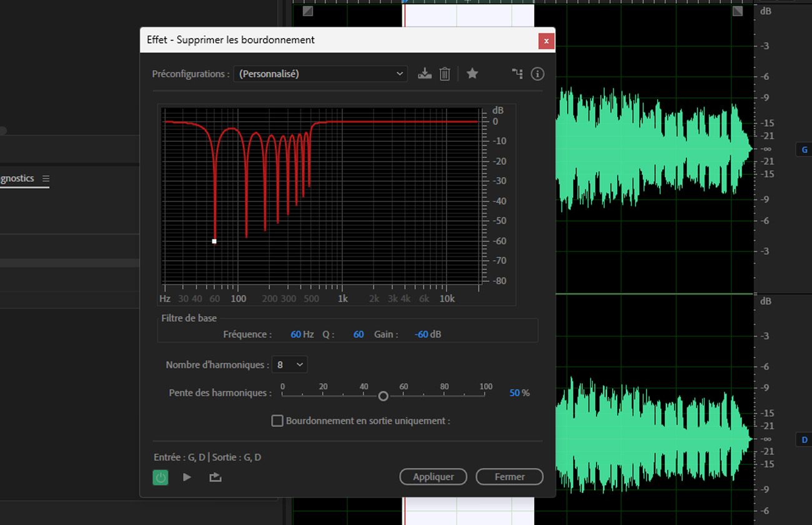Click the Pente des harmoniques slider handle
The height and width of the screenshot is (525, 812).
tap(384, 396)
